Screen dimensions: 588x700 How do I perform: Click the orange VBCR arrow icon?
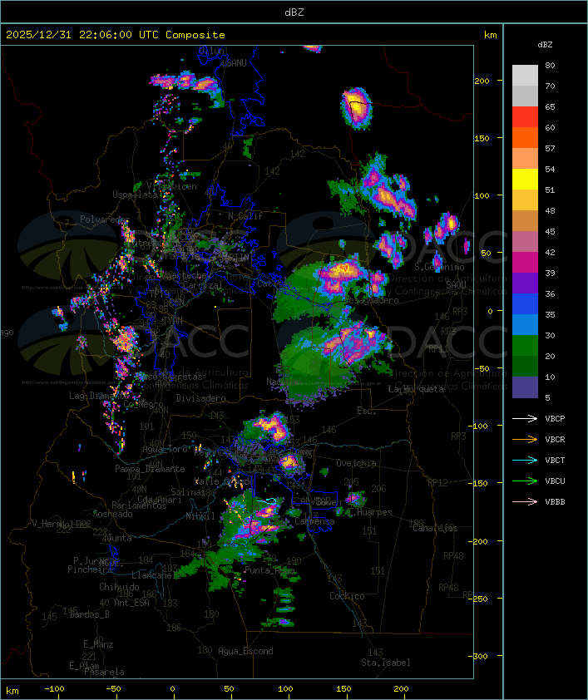pyautogui.click(x=525, y=439)
